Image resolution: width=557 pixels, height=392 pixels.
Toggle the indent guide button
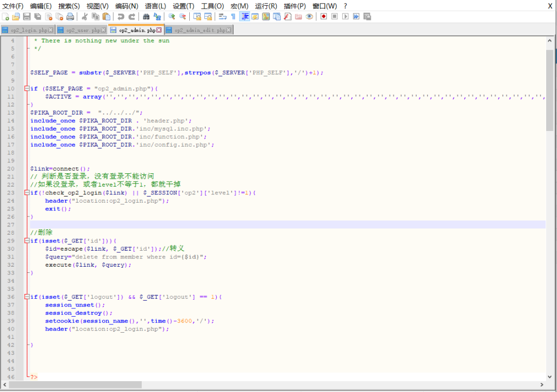tap(244, 17)
